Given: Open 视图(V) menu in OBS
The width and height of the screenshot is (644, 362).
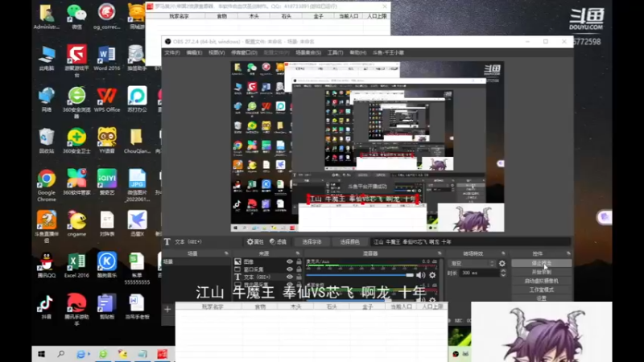Looking at the screenshot, I should 217,52.
